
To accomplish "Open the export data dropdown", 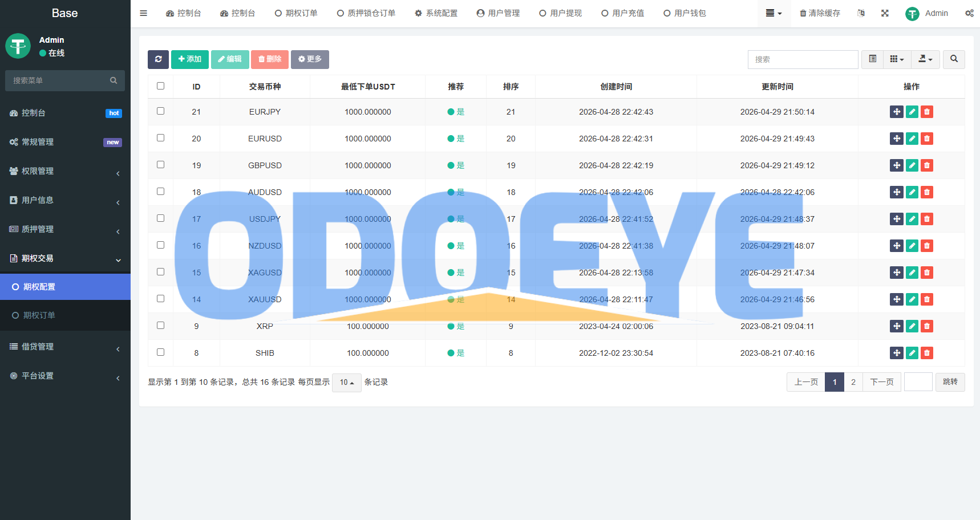I will (x=925, y=59).
